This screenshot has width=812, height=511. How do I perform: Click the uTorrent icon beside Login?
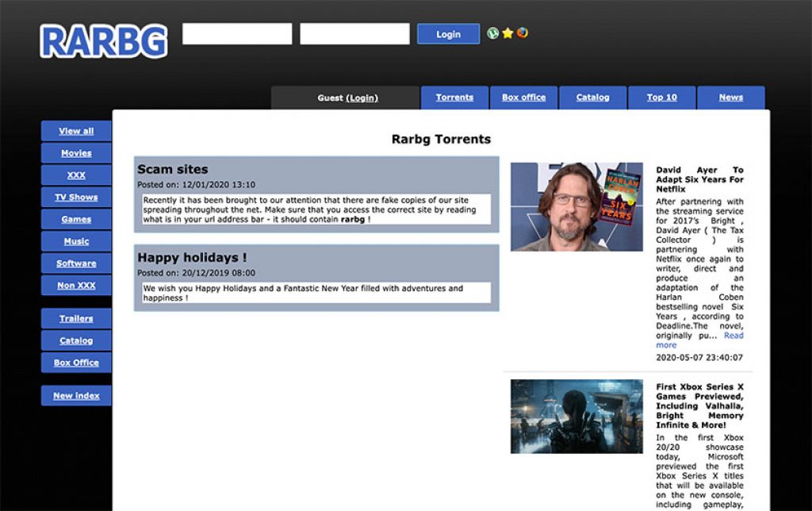coord(493,33)
